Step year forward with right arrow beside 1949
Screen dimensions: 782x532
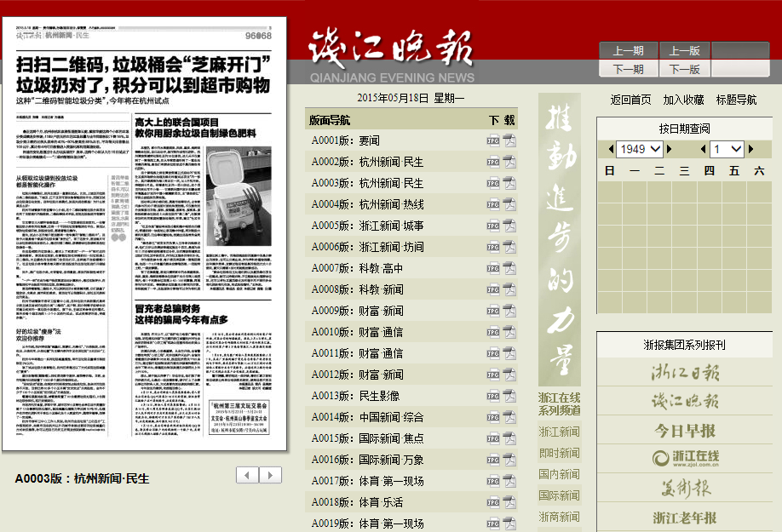pos(670,149)
